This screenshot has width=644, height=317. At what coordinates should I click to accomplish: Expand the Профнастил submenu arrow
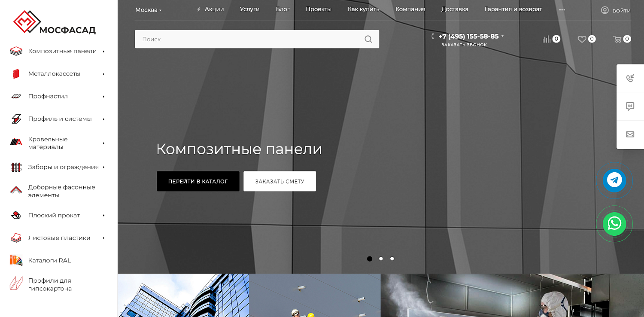[x=103, y=96]
